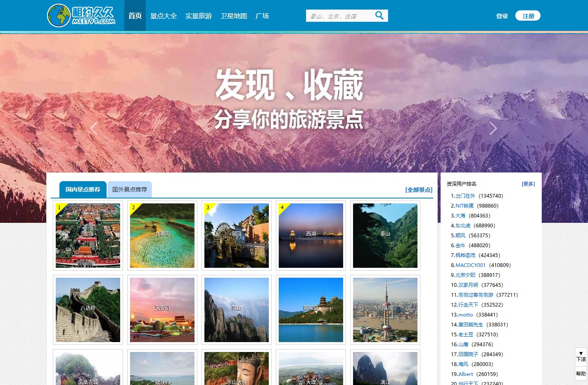Open the [更多] user ranking link
588x385 pixels.
[x=528, y=184]
